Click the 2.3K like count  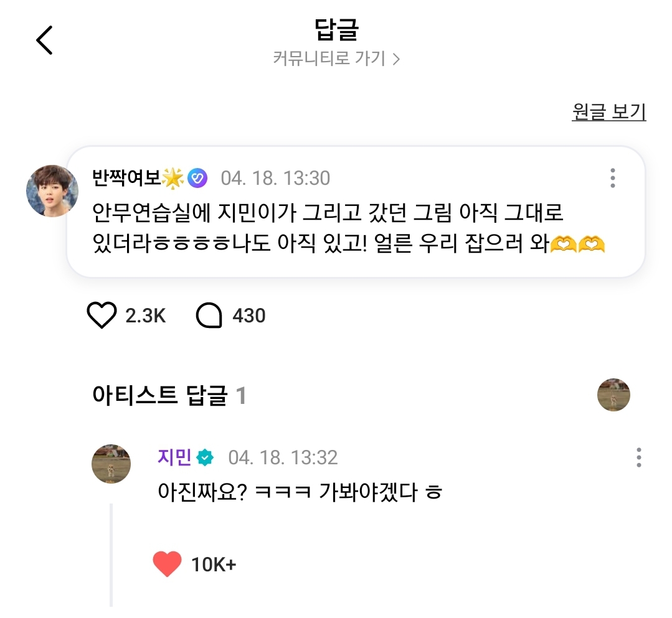[x=146, y=316]
